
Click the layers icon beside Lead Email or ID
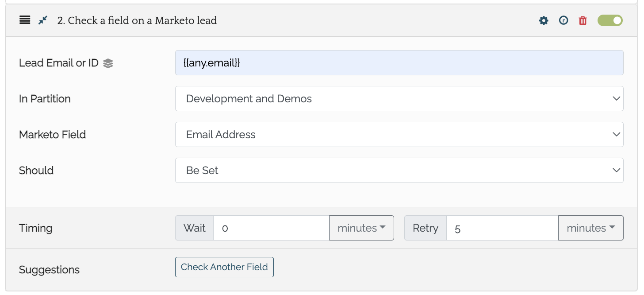tap(108, 63)
